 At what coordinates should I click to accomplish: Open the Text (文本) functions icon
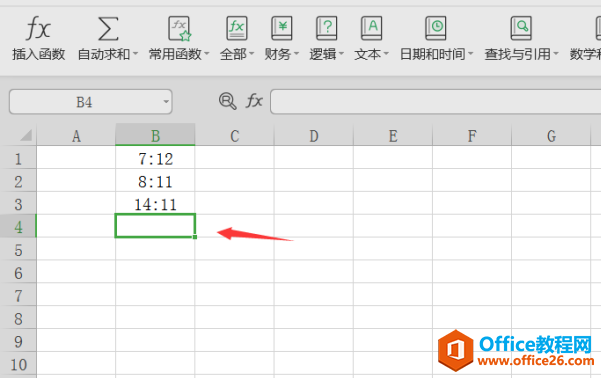click(x=371, y=28)
